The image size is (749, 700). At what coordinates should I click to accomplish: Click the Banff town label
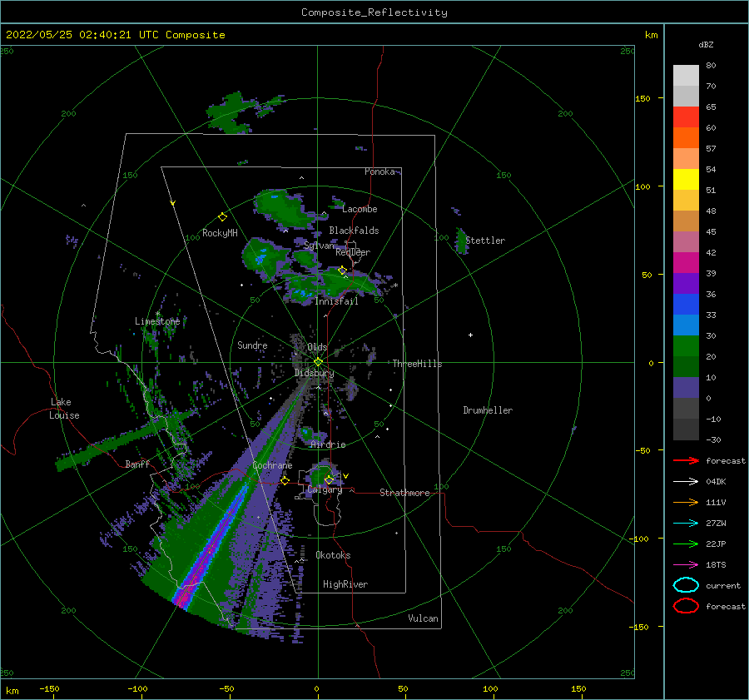(x=137, y=464)
